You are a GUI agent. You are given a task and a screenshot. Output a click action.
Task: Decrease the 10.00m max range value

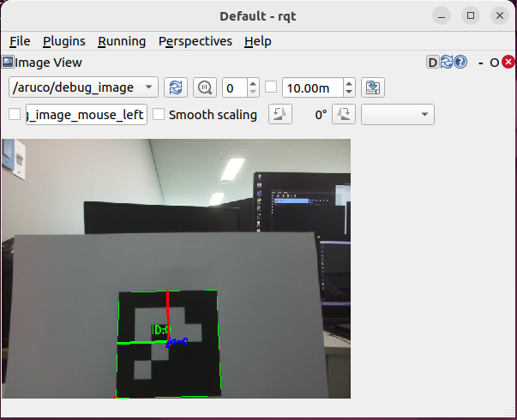(x=349, y=92)
